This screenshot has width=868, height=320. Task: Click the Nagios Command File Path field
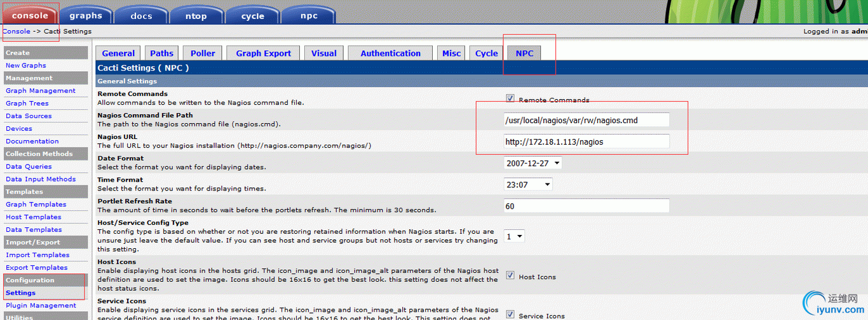pos(587,120)
